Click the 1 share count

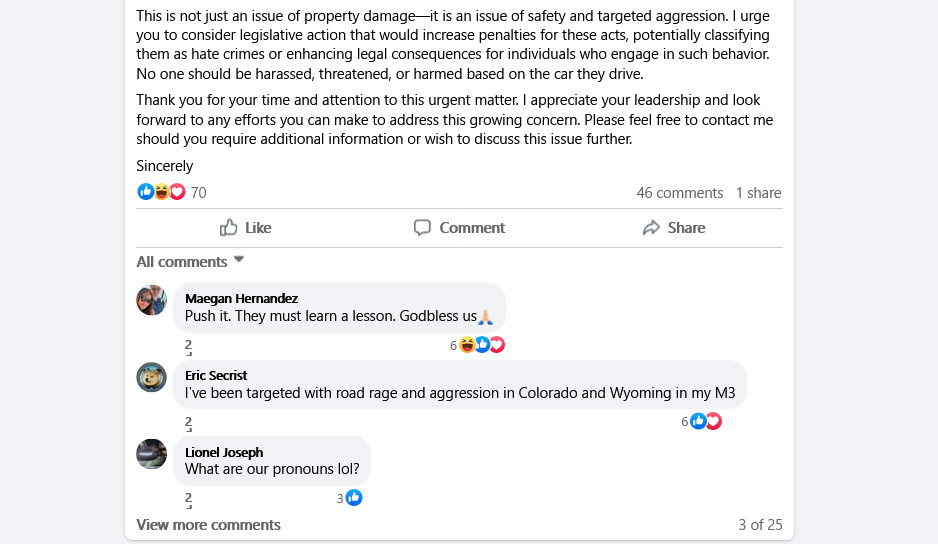point(758,193)
